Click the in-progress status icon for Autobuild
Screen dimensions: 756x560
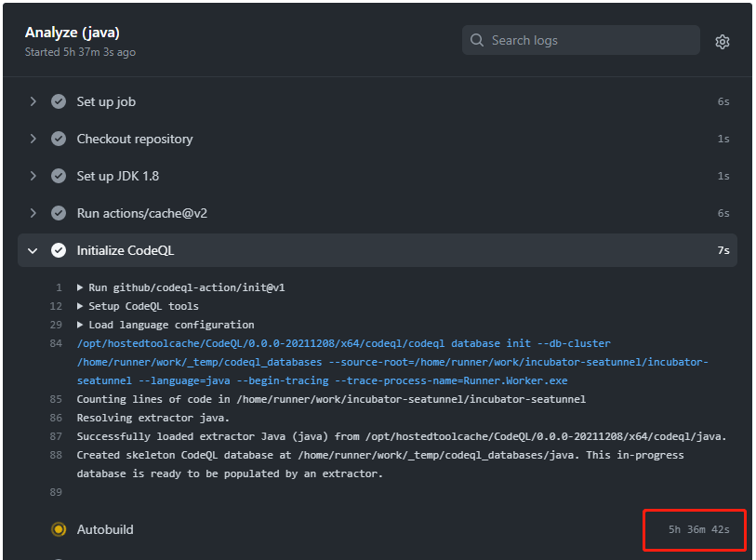click(59, 529)
